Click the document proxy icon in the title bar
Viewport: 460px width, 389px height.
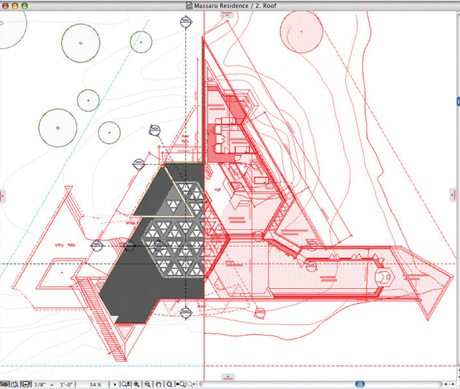coord(190,6)
